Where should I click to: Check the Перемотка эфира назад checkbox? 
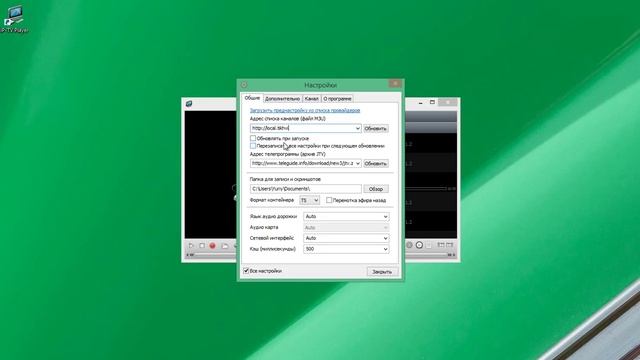coord(329,200)
